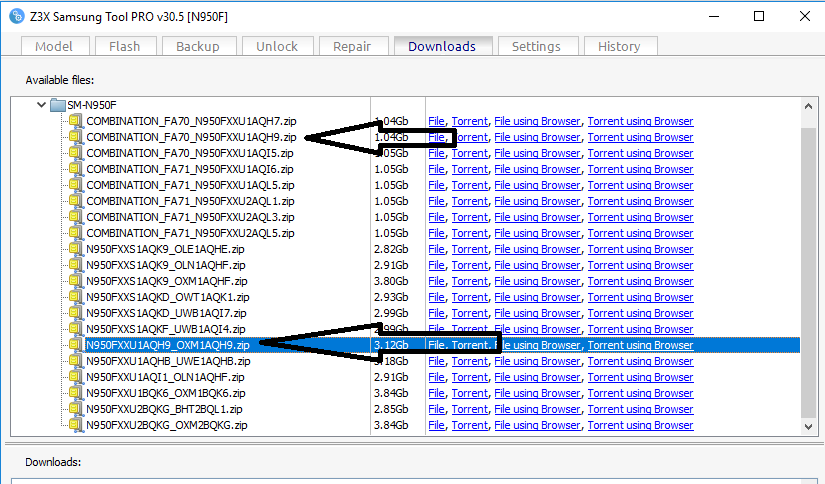Click File link for COMBINATION_FA70_N950FXXU1AQH7.zip

[x=436, y=122]
